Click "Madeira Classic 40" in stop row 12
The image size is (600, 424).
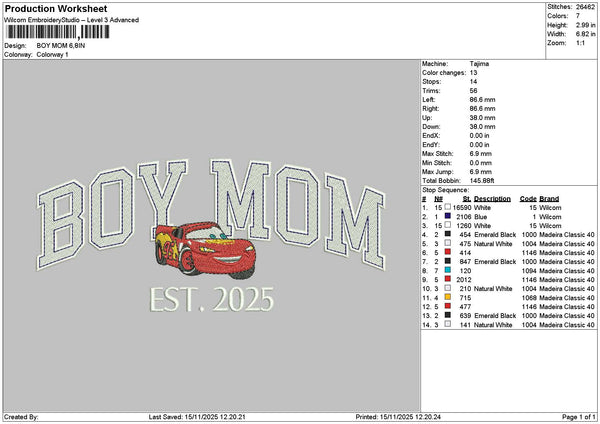567,307
